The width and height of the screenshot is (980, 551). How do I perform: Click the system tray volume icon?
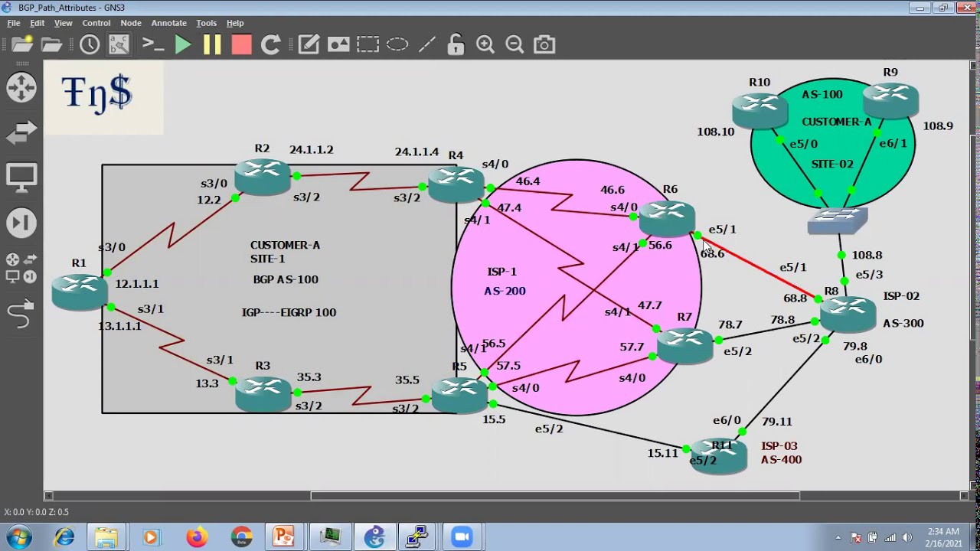(907, 537)
